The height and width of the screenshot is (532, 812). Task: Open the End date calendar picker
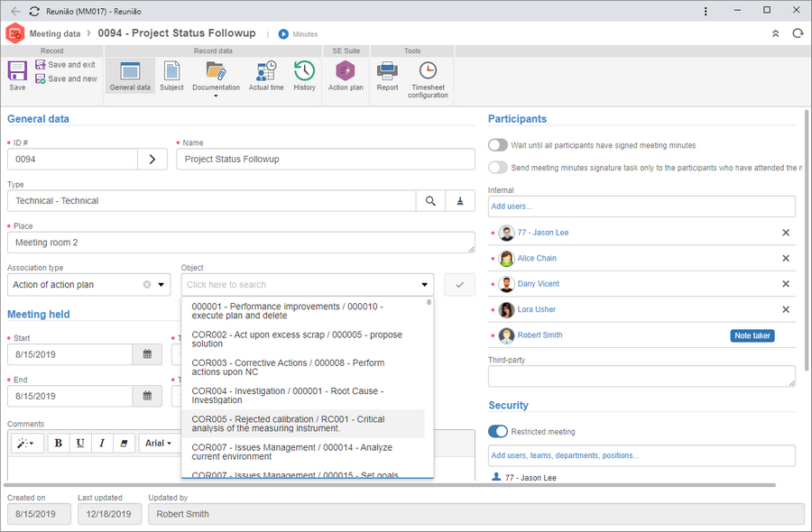[x=148, y=396]
